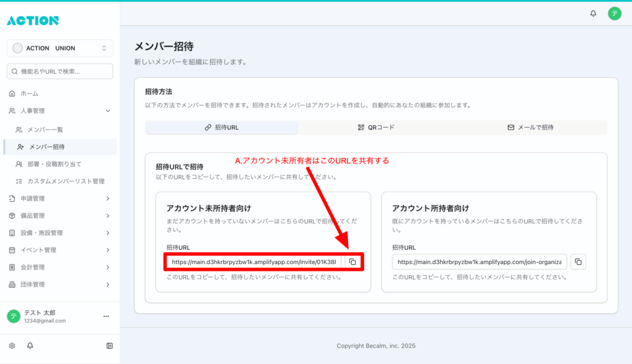
Task: Select the 招待URL tab
Action: [222, 128]
